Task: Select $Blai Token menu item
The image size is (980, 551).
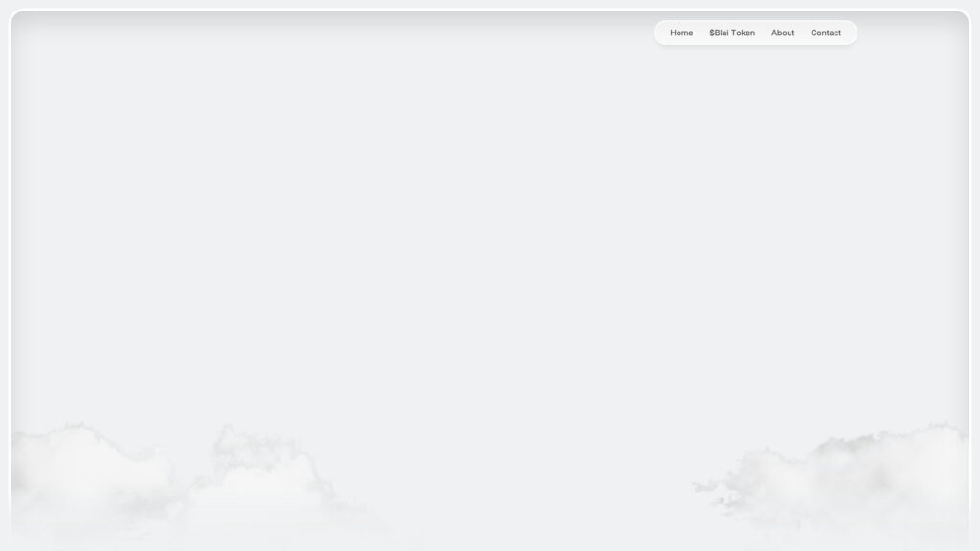Action: point(732,33)
